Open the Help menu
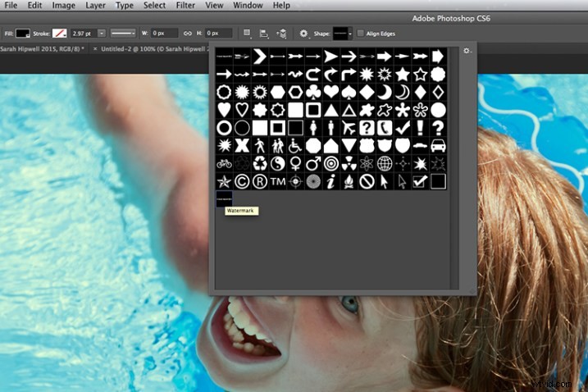Image resolution: width=588 pixels, height=392 pixels. pos(281,5)
